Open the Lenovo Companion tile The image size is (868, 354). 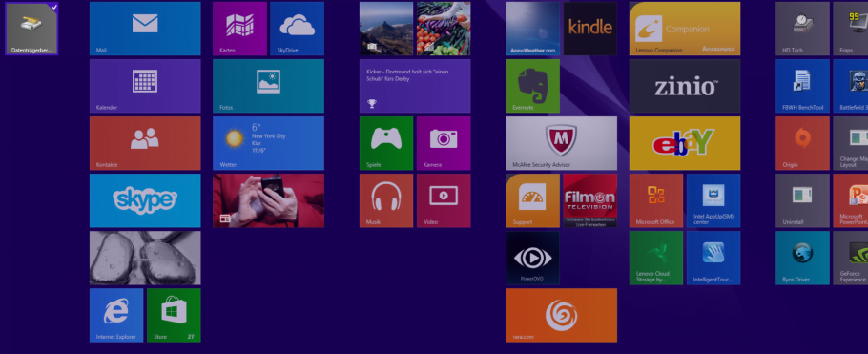point(685,29)
